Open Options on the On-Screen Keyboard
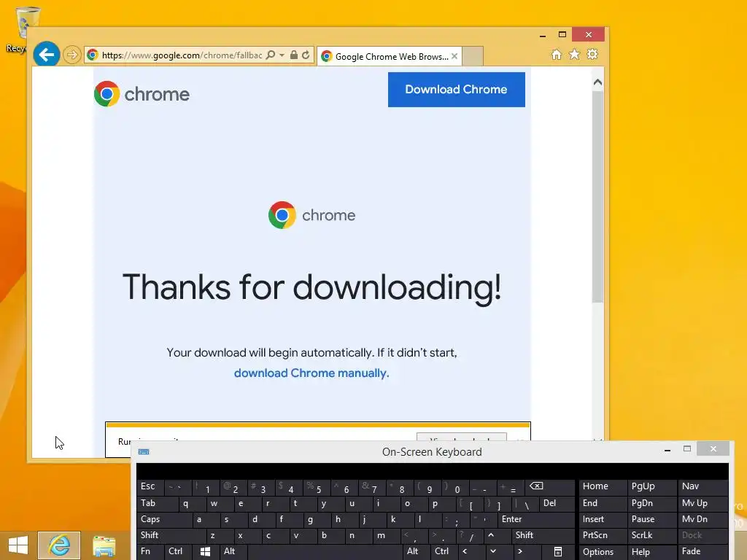 (x=602, y=552)
